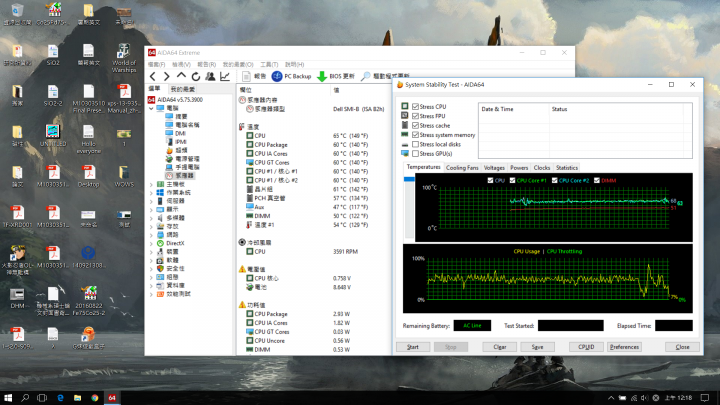Screen dimensions: 720x405
Task: Collapse the Computer node in the tree
Action: (152, 108)
